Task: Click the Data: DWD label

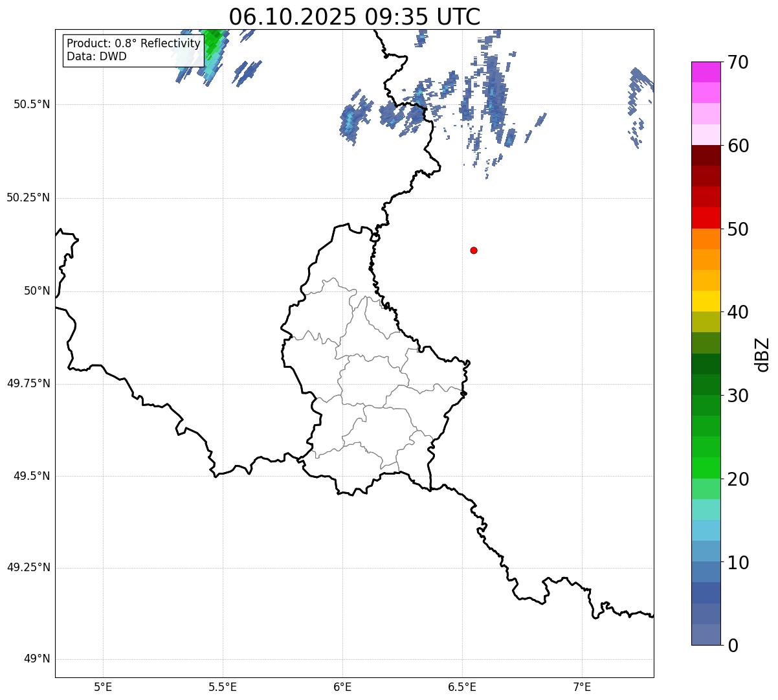Action: 96,56
